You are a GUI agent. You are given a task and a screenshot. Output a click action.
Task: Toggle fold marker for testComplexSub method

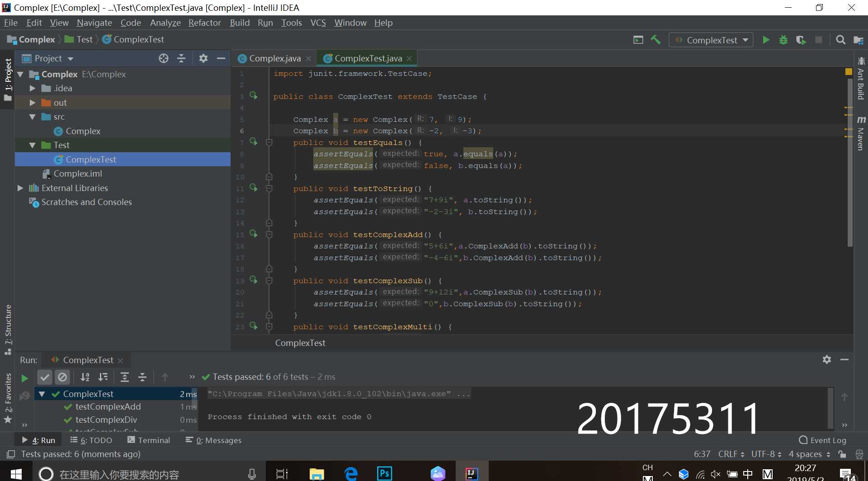coord(269,281)
